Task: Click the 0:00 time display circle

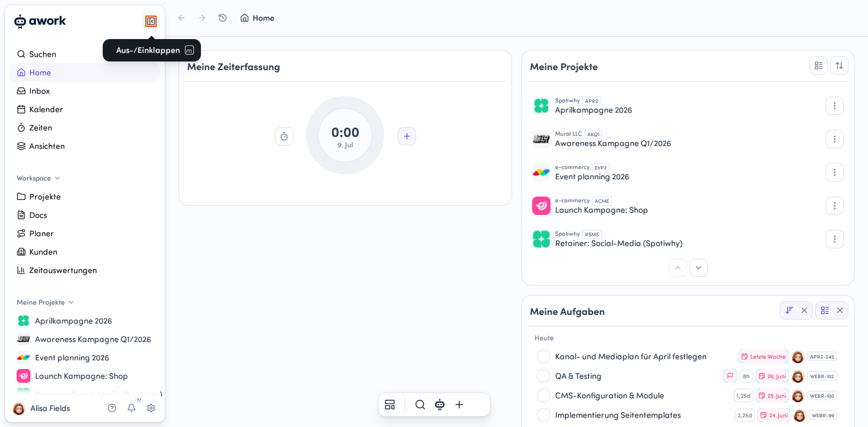Action: (x=345, y=135)
